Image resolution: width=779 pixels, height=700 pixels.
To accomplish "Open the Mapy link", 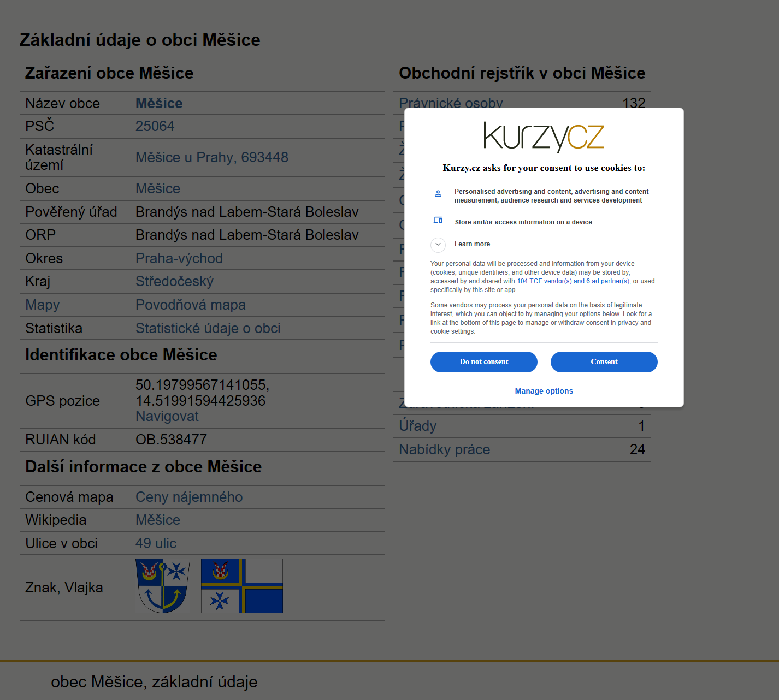I will tap(43, 305).
